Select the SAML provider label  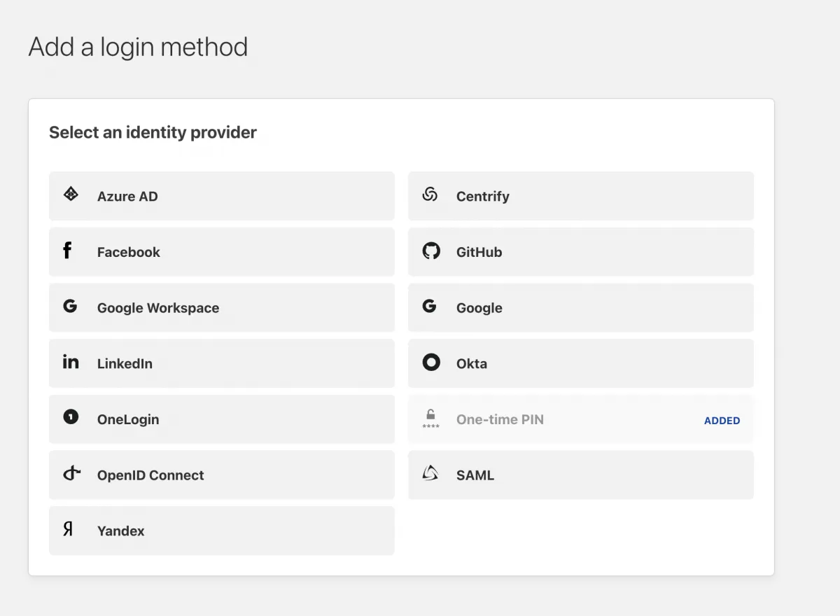click(475, 475)
